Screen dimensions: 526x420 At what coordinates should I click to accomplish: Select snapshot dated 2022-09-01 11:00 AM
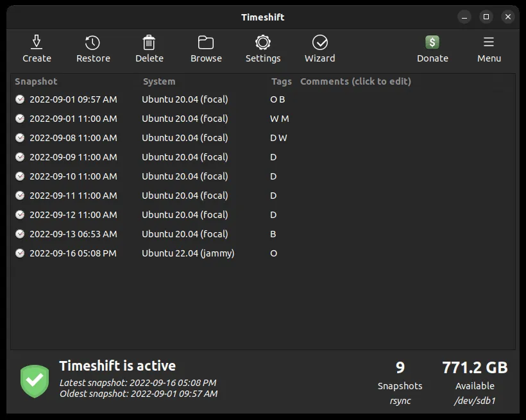coord(74,119)
